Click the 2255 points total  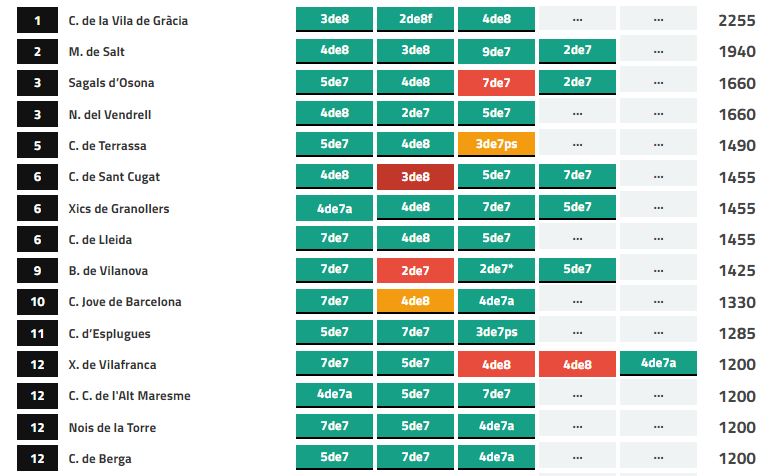[737, 20]
